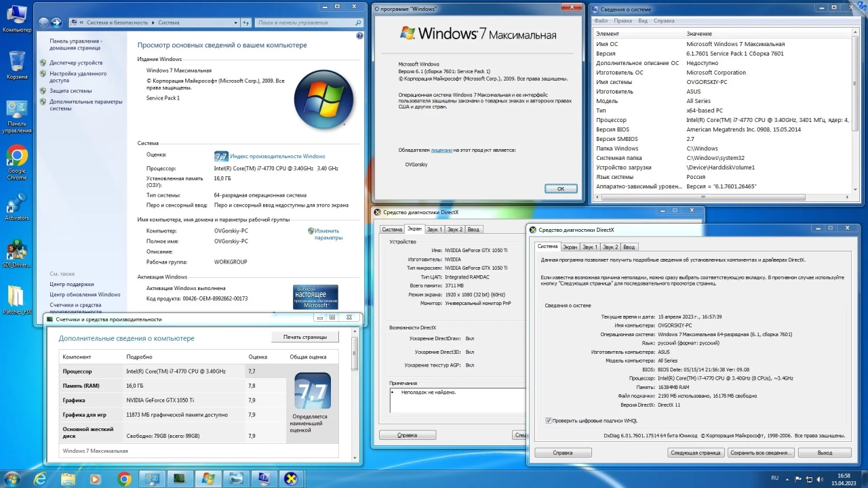Open the Компьютер desktop icon
This screenshot has width=868, height=488.
17,19
